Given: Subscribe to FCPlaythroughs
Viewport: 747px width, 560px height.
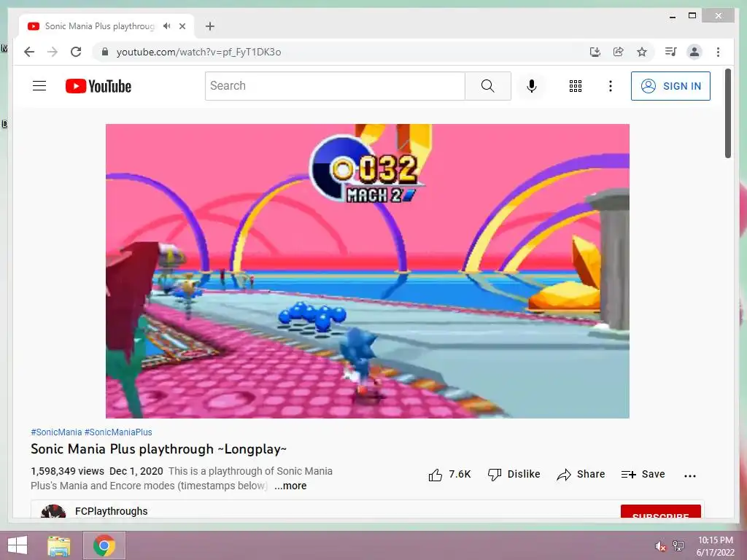Looking at the screenshot, I should point(660,512).
